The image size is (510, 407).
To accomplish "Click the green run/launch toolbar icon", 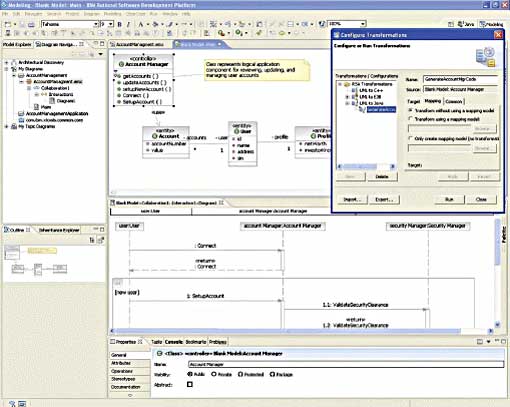I will click(x=238, y=33).
